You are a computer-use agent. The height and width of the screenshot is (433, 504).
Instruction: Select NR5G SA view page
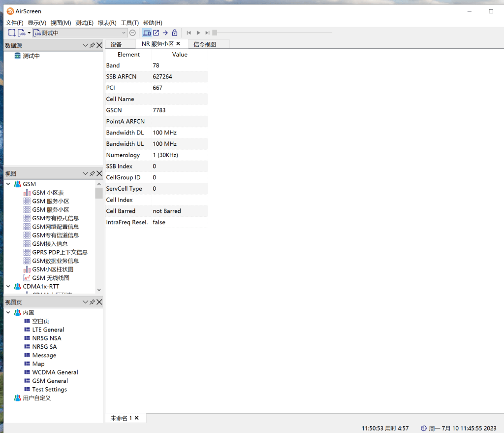pos(44,347)
